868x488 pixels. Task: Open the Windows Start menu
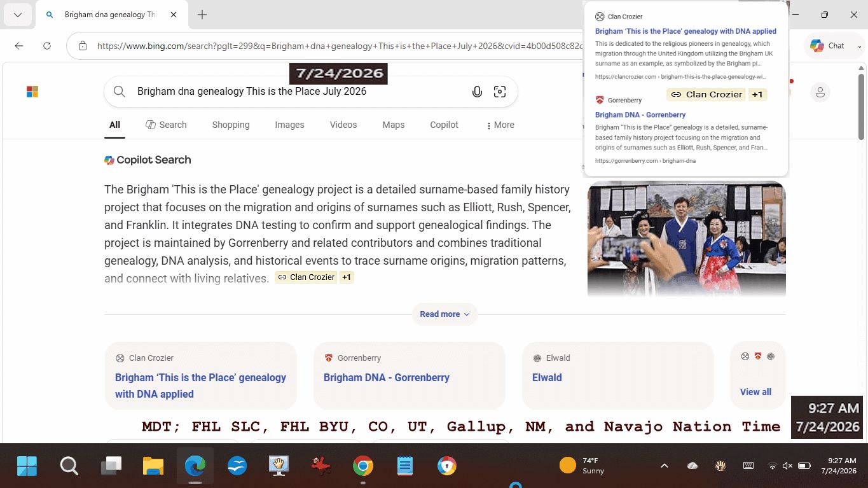(27, 466)
